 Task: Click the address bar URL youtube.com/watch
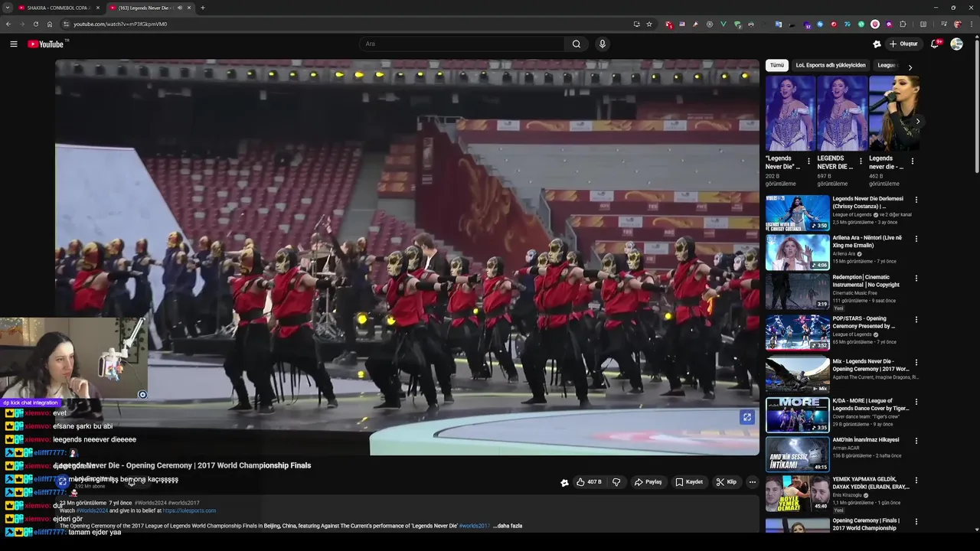pyautogui.click(x=120, y=24)
